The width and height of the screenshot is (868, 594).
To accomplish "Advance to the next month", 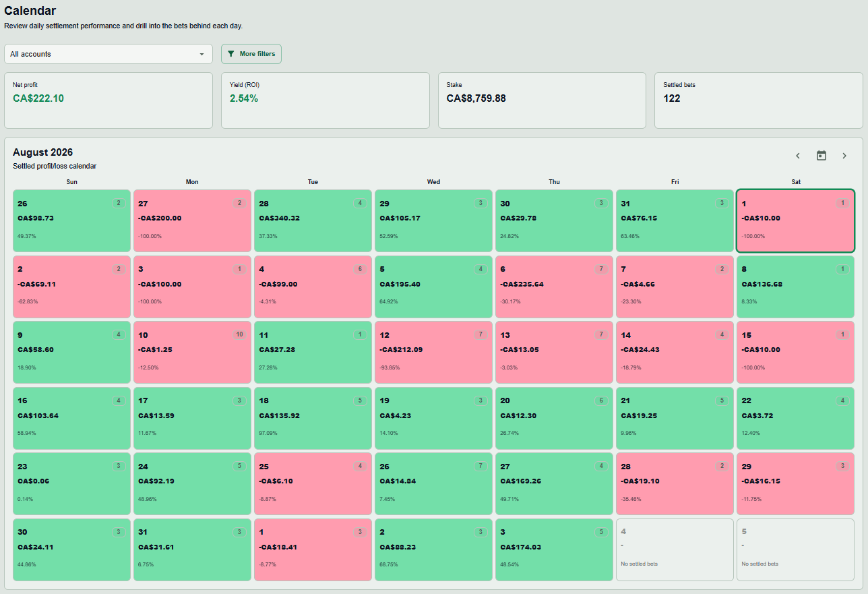I will [x=844, y=156].
